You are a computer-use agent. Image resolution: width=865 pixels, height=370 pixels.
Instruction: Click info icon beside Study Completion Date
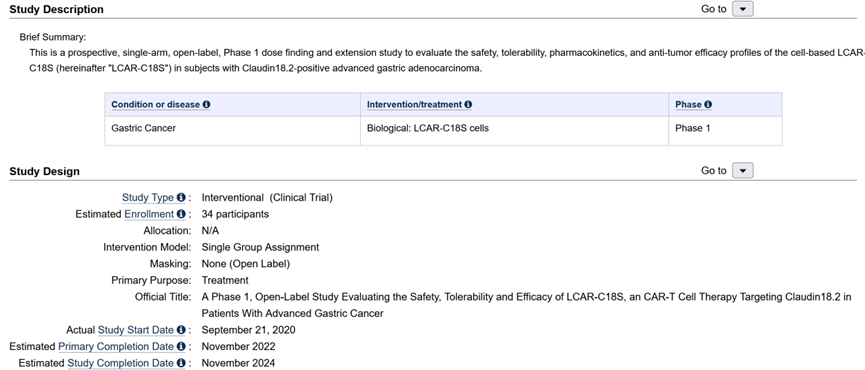point(181,363)
